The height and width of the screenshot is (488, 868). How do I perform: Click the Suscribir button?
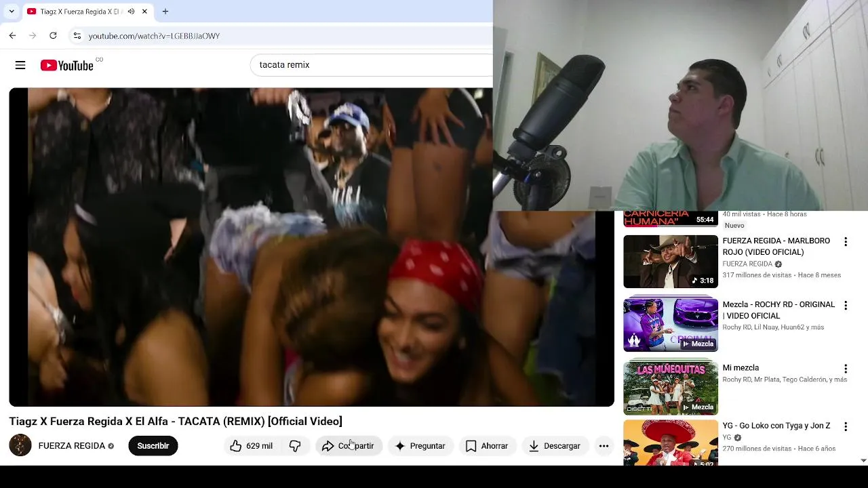(153, 446)
